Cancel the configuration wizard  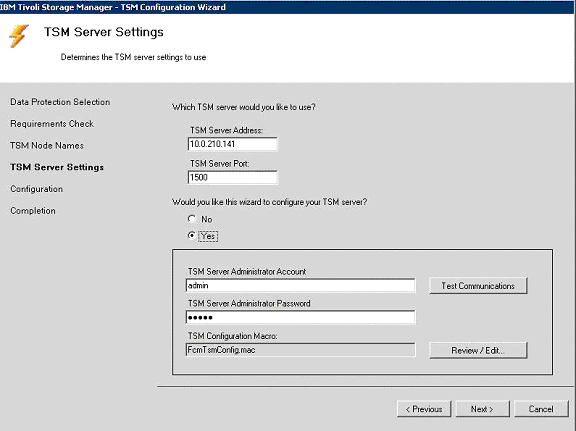(541, 409)
